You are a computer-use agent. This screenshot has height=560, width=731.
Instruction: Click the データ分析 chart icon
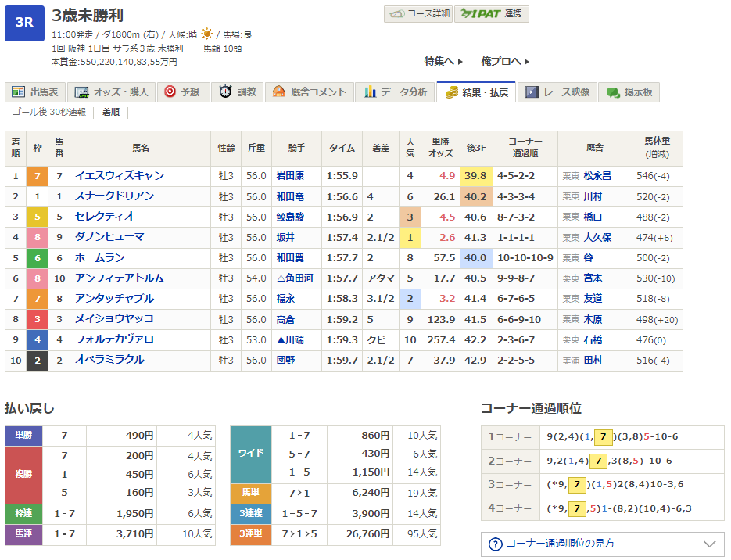point(370,92)
